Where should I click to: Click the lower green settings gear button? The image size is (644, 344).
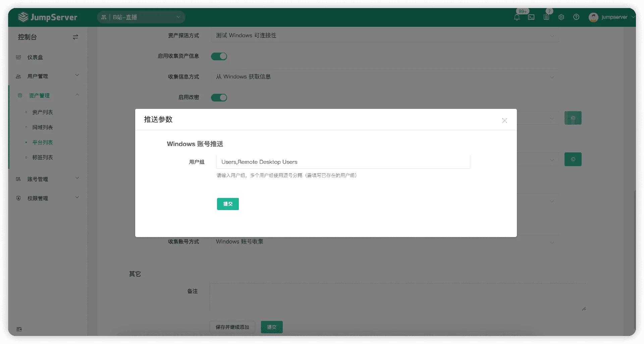click(573, 159)
